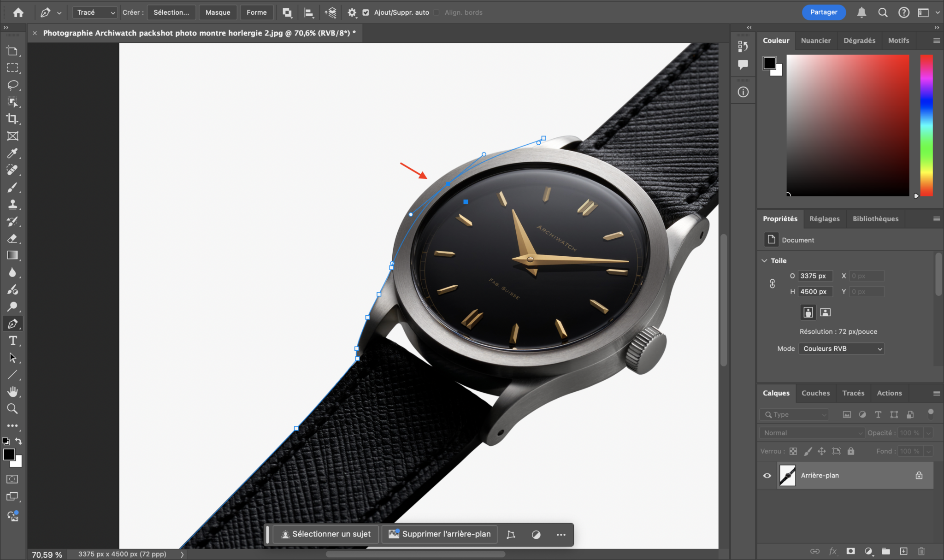This screenshot has width=944, height=560.
Task: Switch to the Dégradés tab
Action: click(x=859, y=41)
